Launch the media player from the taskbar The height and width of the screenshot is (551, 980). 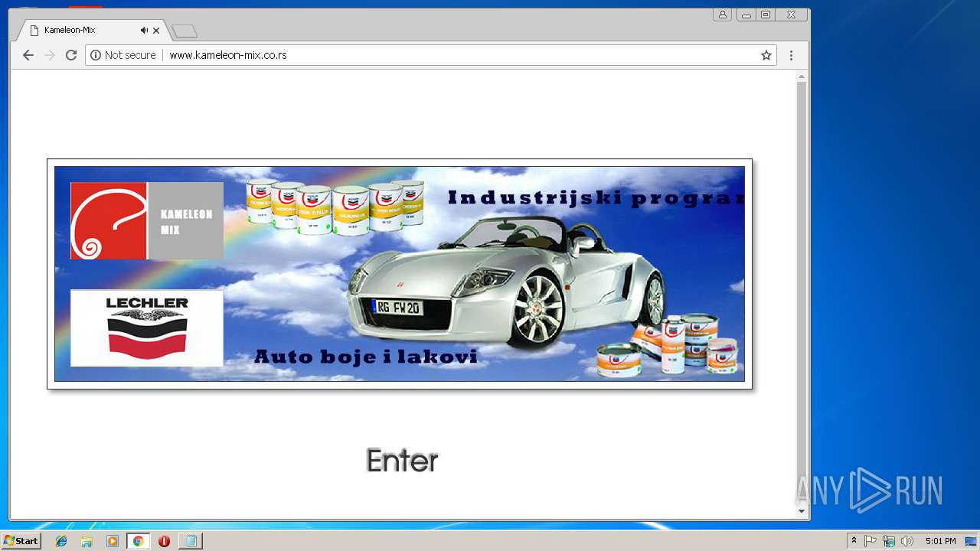113,541
